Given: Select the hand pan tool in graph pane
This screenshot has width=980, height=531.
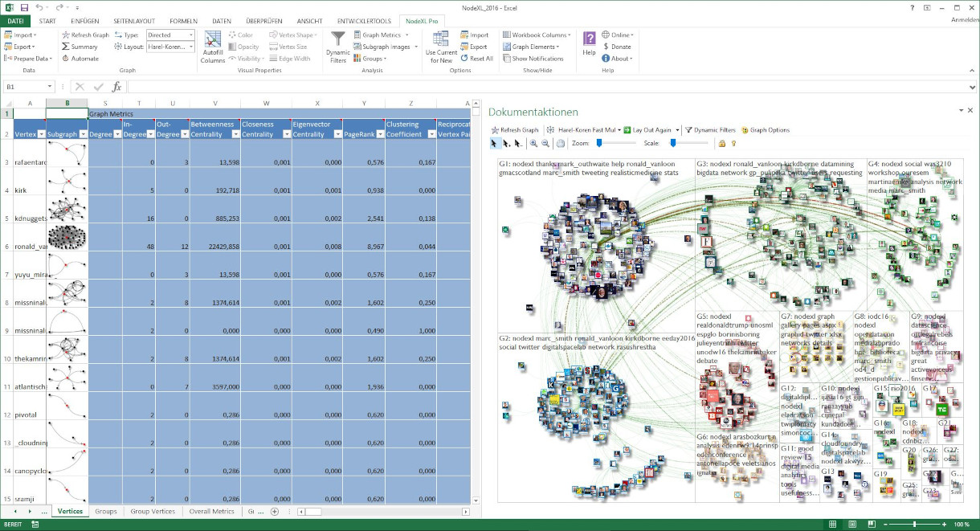Looking at the screenshot, I should coord(561,143).
